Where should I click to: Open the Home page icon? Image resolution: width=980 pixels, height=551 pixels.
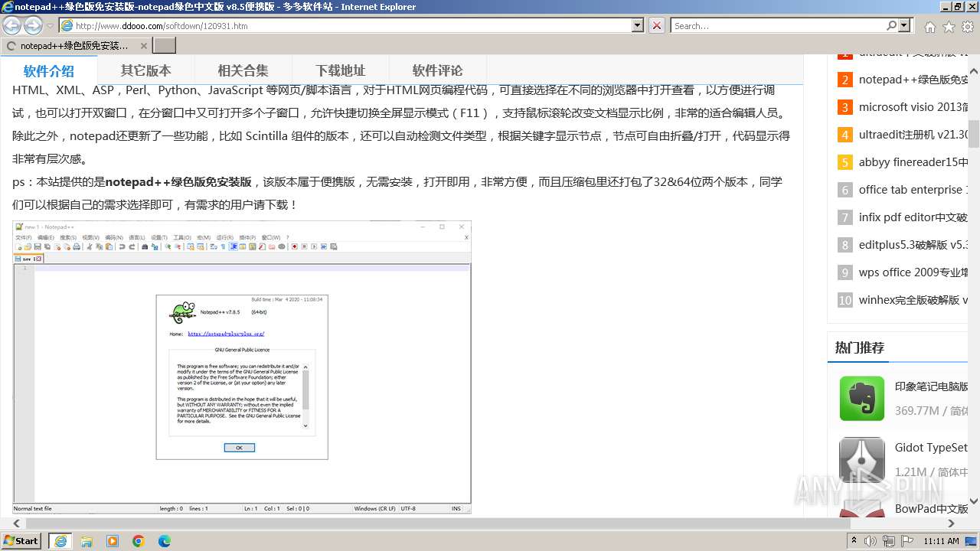point(929,27)
